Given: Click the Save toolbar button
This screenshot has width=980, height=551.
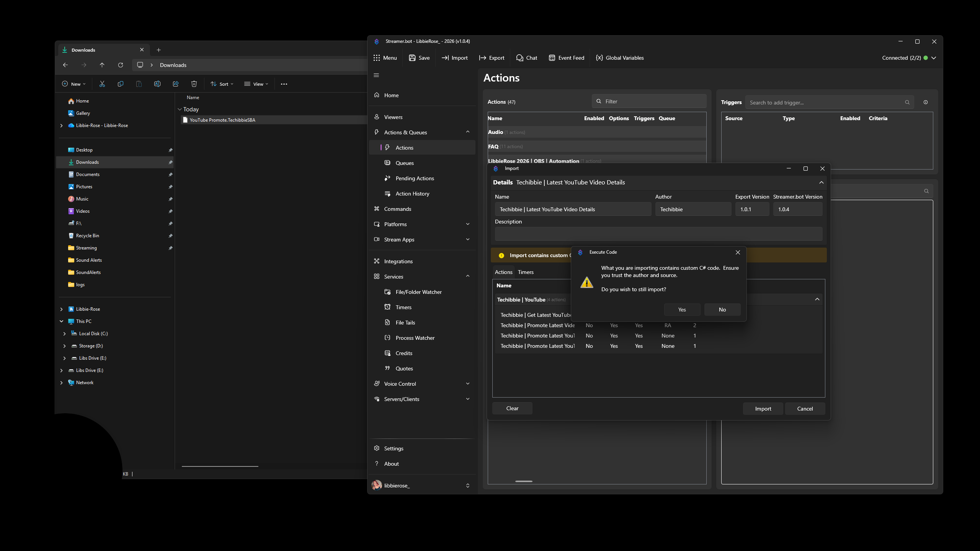Looking at the screenshot, I should point(419,58).
